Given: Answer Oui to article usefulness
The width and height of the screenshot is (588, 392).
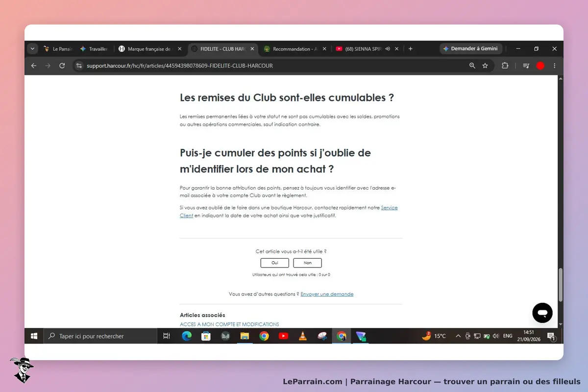Looking at the screenshot, I should pyautogui.click(x=275, y=263).
